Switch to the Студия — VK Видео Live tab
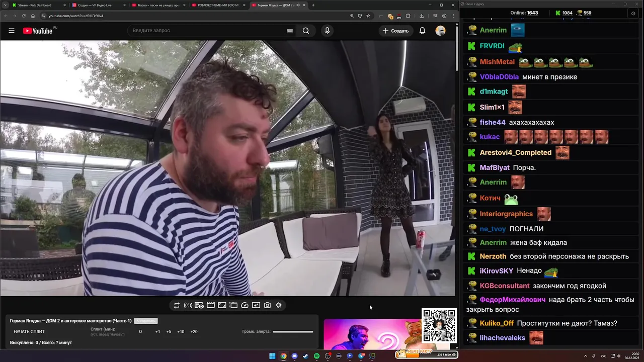 (99, 5)
